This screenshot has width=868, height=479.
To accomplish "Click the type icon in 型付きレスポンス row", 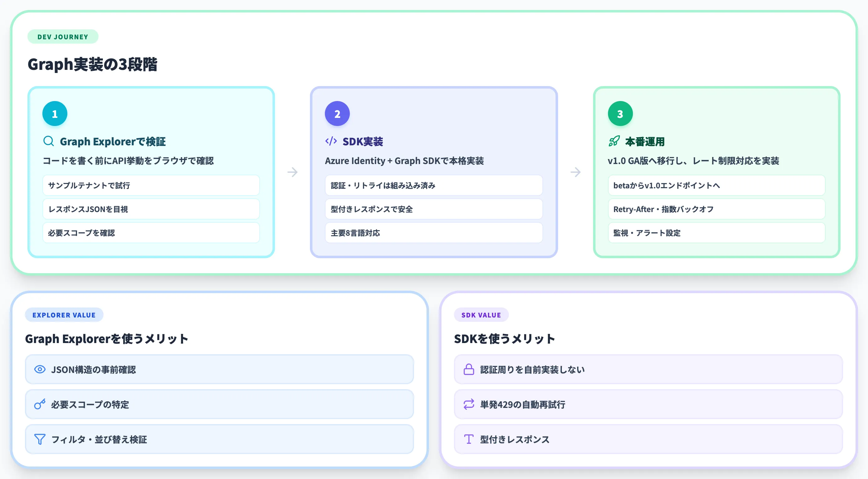I will pyautogui.click(x=469, y=439).
